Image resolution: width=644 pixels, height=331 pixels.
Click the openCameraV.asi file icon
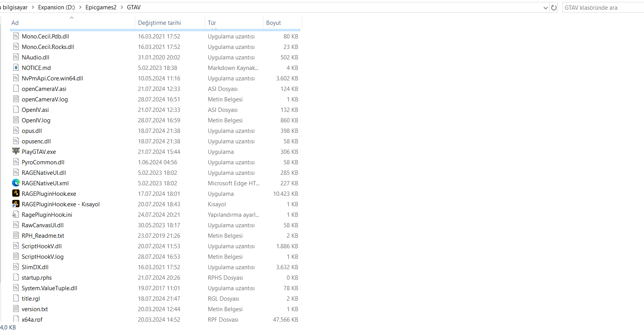pos(16,89)
